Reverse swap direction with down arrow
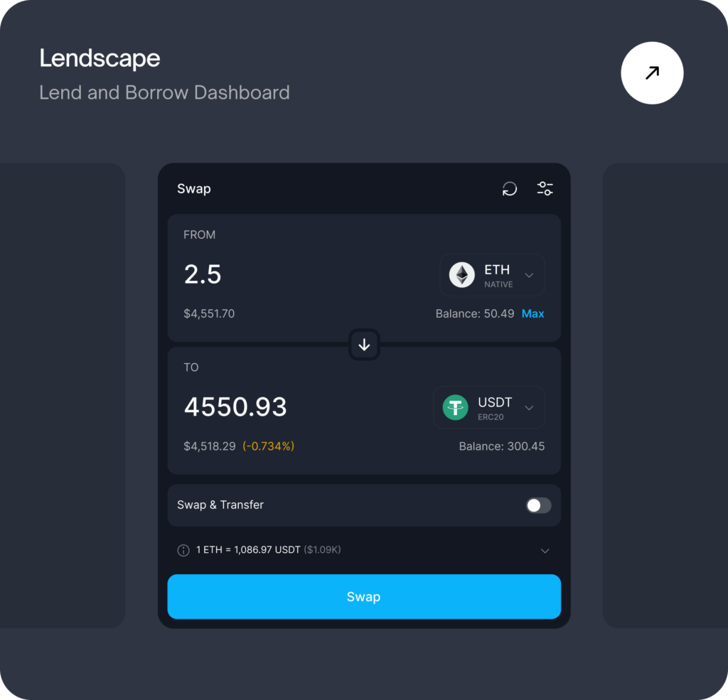This screenshot has height=700, width=728. pyautogui.click(x=364, y=345)
